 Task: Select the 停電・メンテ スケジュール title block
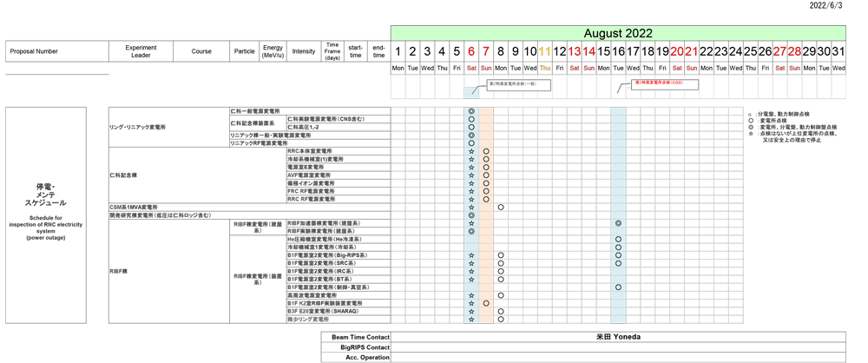coord(46,215)
